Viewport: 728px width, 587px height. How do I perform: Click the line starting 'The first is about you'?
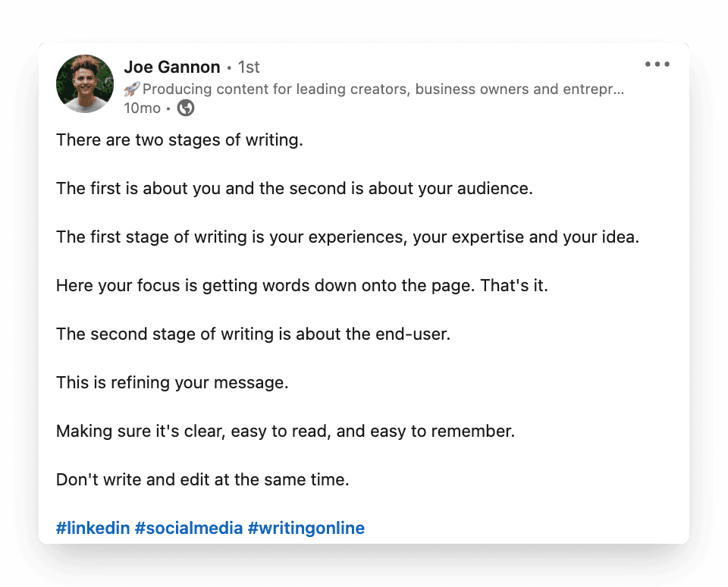[x=294, y=188]
